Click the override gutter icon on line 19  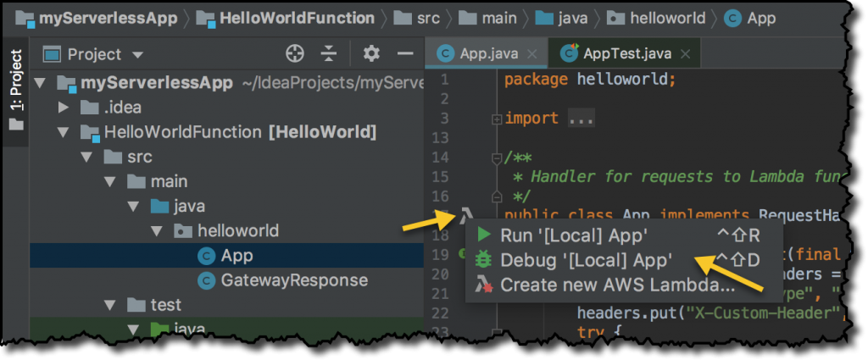pos(461,254)
